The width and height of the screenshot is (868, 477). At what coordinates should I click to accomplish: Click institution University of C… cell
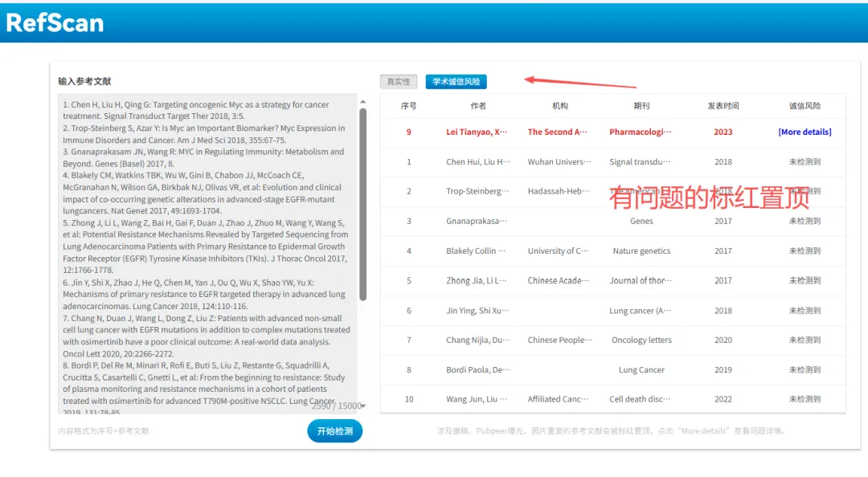point(558,251)
